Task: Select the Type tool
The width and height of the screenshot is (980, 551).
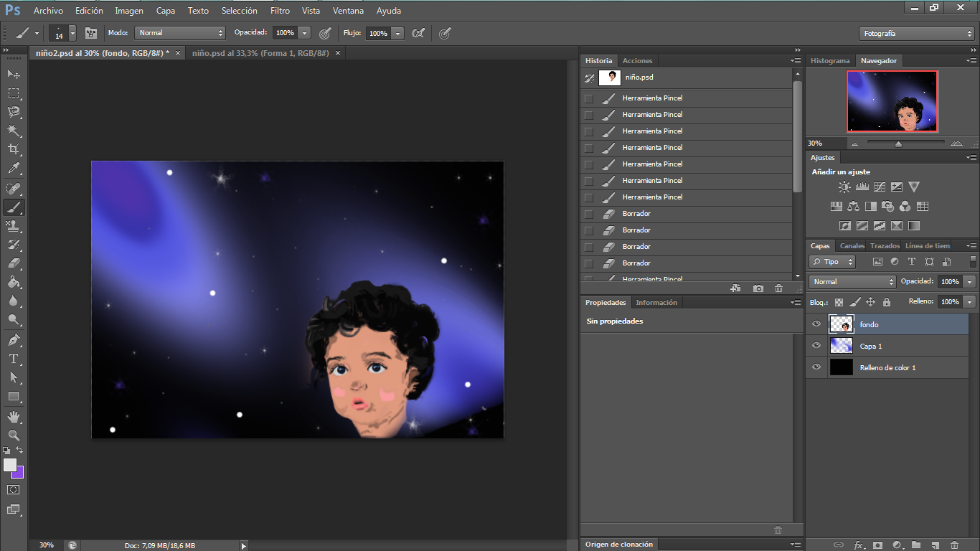Action: pyautogui.click(x=14, y=359)
